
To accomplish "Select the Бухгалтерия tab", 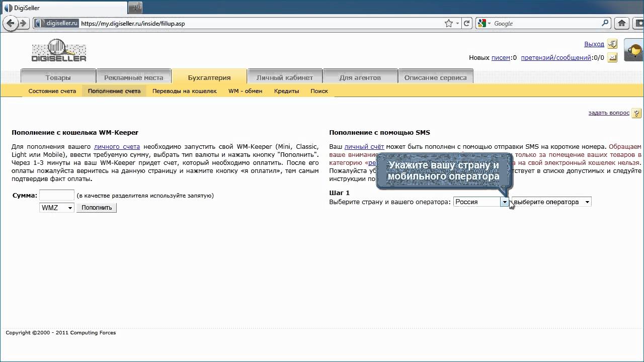I will click(209, 77).
